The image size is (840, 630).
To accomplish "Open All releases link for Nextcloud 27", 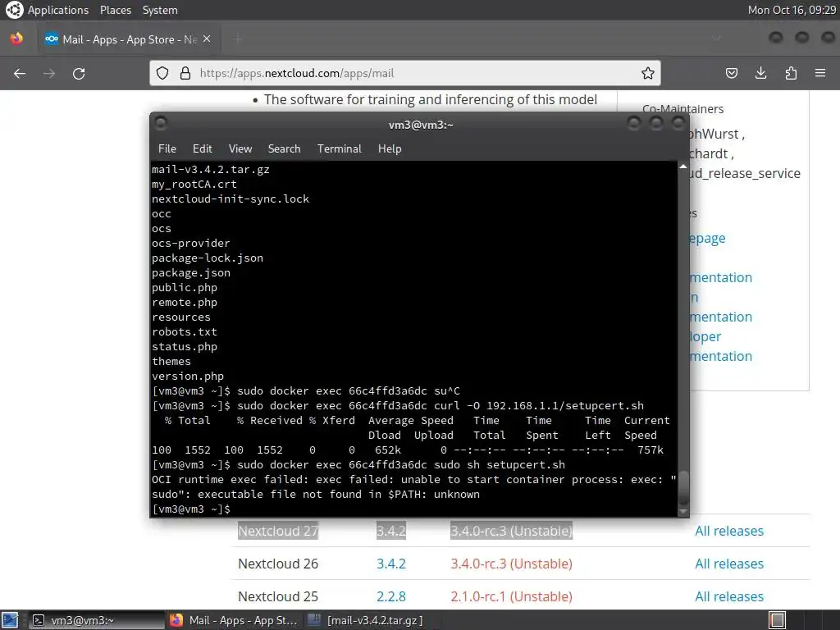I will click(729, 531).
